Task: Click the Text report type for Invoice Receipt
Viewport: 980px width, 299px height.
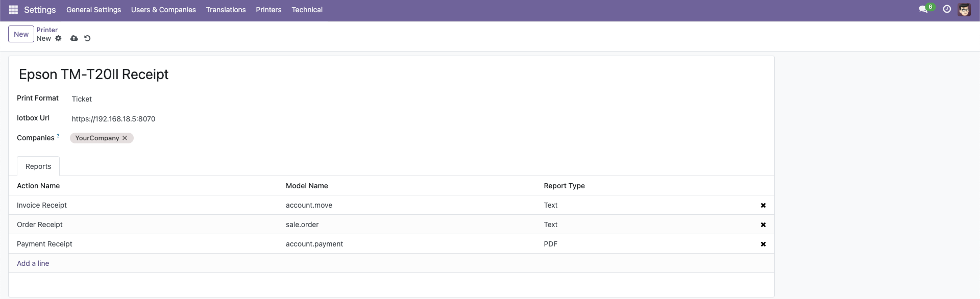Action: 646,205
